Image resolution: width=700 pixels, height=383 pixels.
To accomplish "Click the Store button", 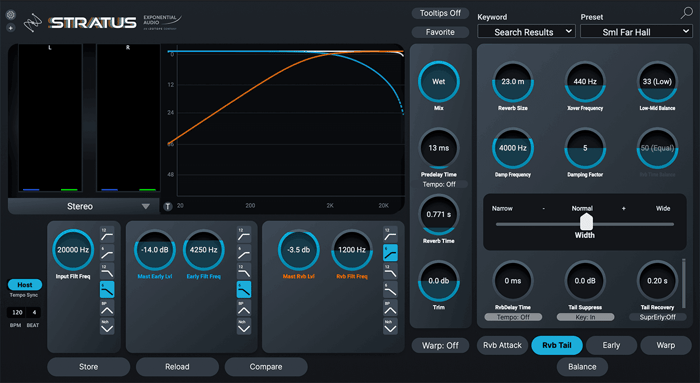I will tap(88, 366).
